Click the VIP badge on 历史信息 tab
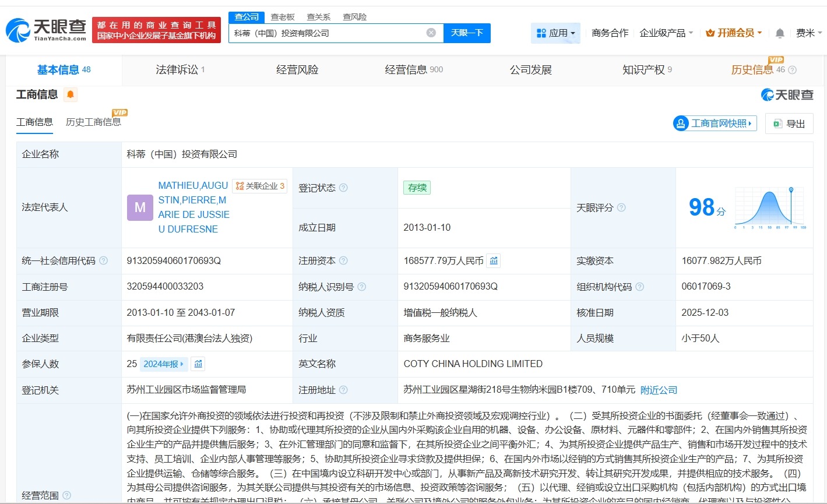 (776, 59)
